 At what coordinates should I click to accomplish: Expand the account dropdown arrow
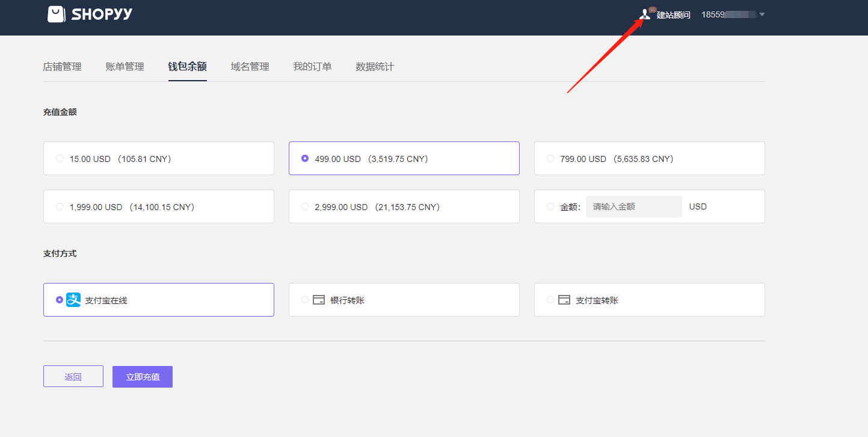click(762, 14)
